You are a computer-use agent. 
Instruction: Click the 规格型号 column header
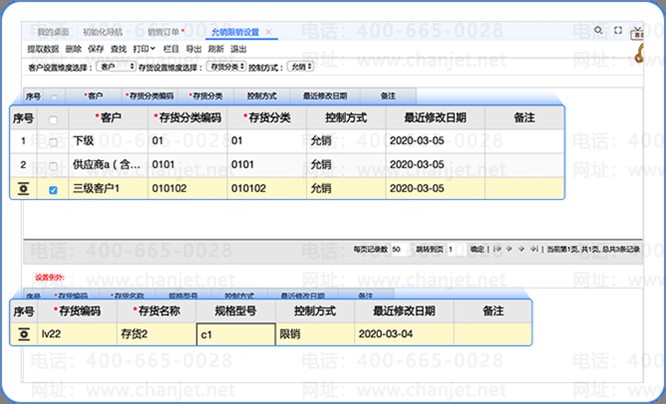[x=236, y=311]
